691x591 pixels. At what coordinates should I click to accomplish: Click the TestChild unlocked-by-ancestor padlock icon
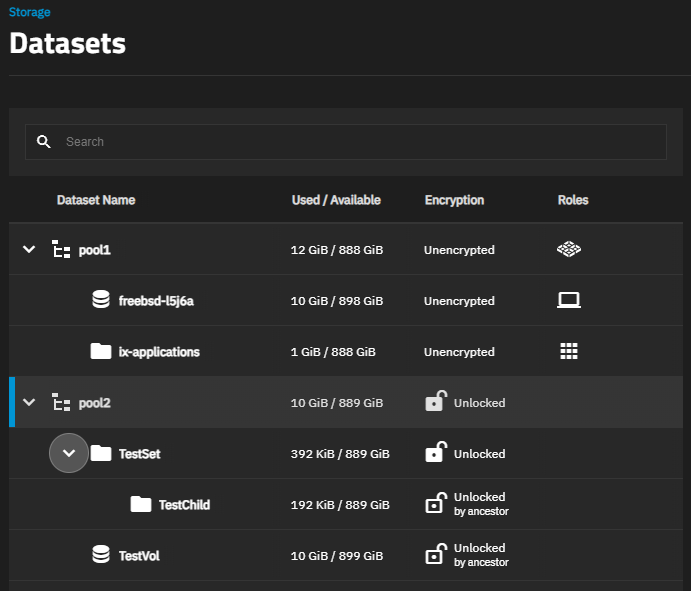pos(435,504)
